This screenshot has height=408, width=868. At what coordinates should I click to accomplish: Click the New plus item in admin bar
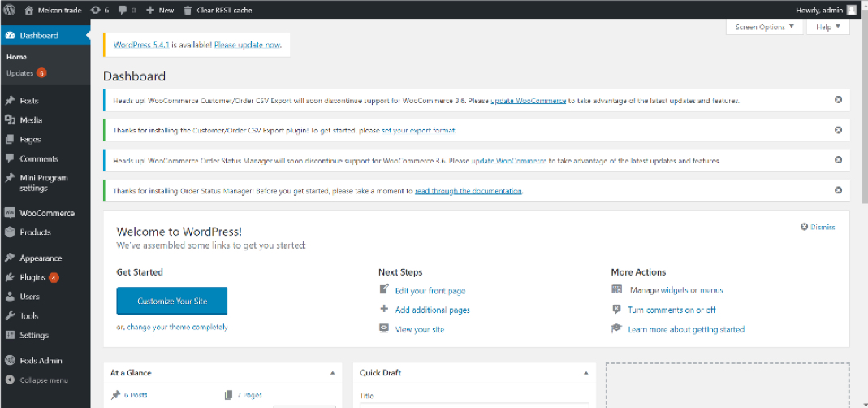[x=159, y=10]
